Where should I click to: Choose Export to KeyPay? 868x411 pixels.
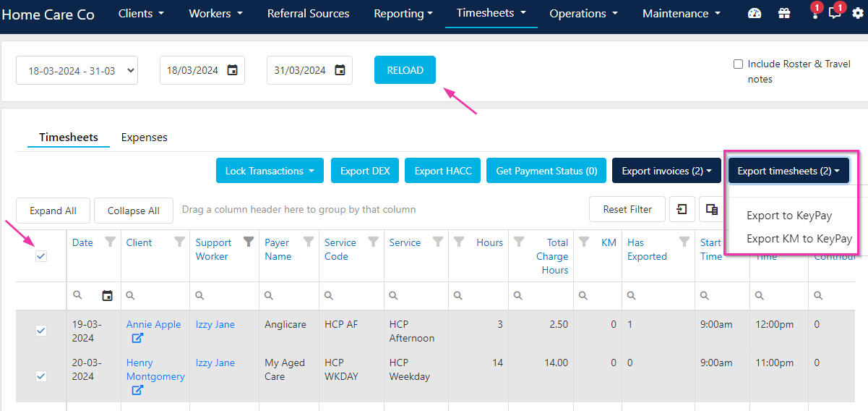point(789,215)
